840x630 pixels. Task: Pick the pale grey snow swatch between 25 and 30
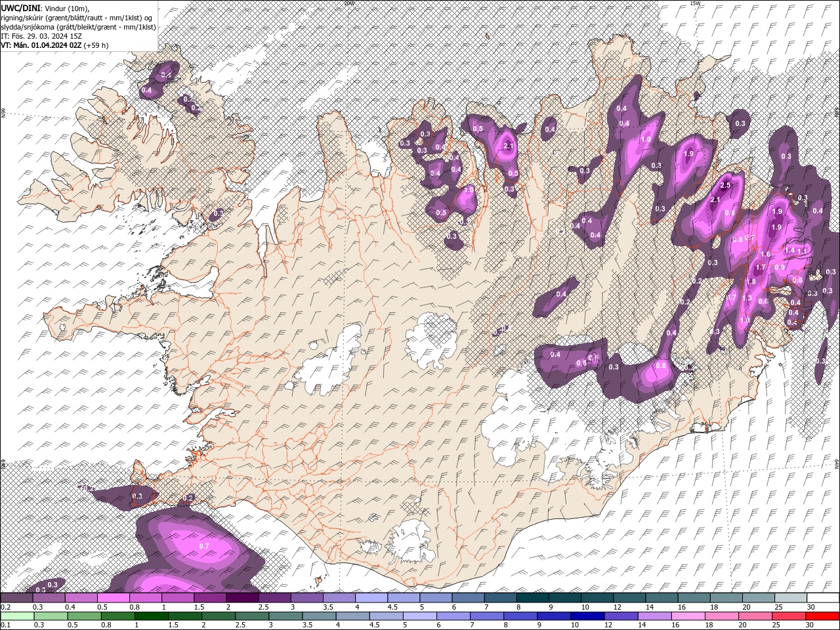click(x=790, y=598)
